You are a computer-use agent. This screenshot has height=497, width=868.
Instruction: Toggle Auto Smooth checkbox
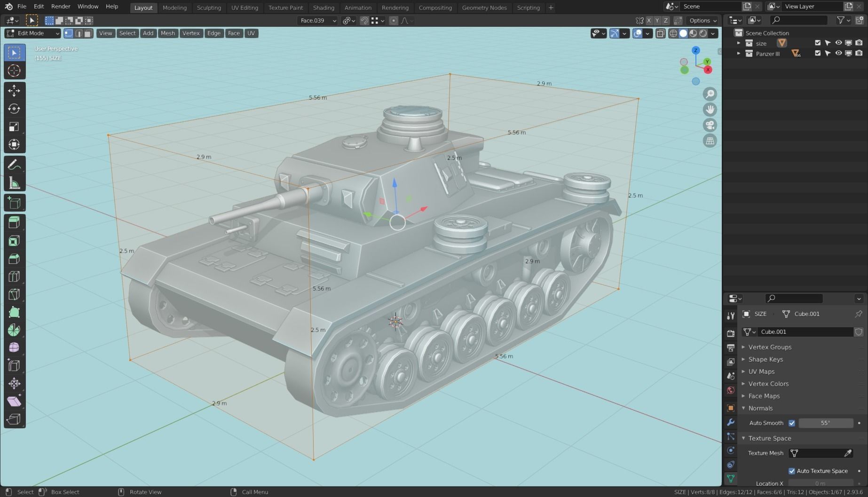click(x=792, y=423)
